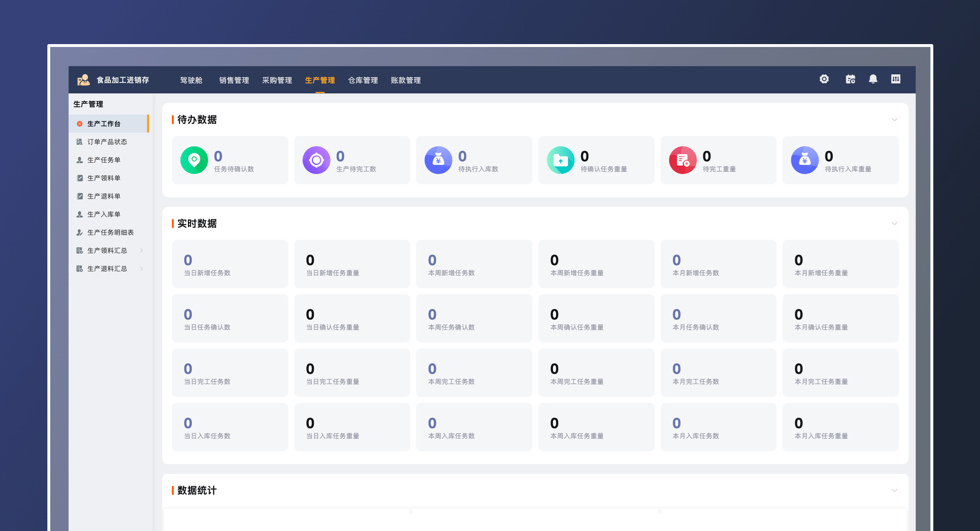980x531 pixels.
Task: Open the calendar icon in top bar
Action: pyautogui.click(x=850, y=79)
